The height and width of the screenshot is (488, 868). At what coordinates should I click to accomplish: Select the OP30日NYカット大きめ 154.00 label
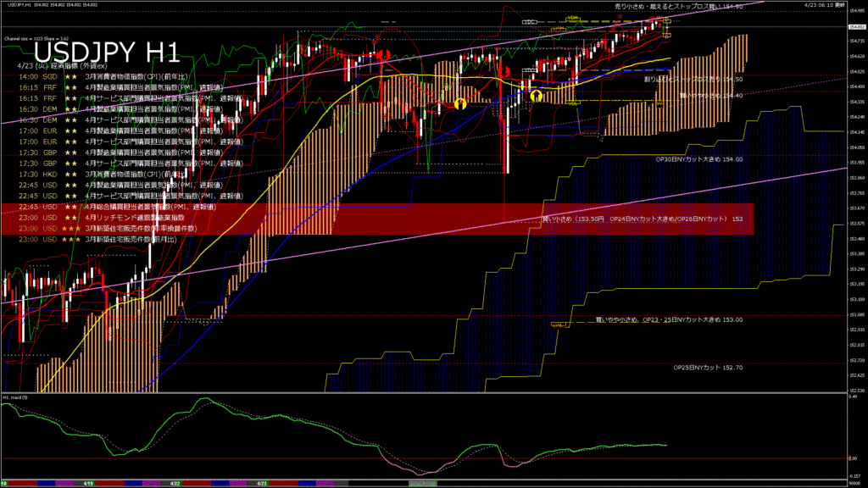[699, 158]
